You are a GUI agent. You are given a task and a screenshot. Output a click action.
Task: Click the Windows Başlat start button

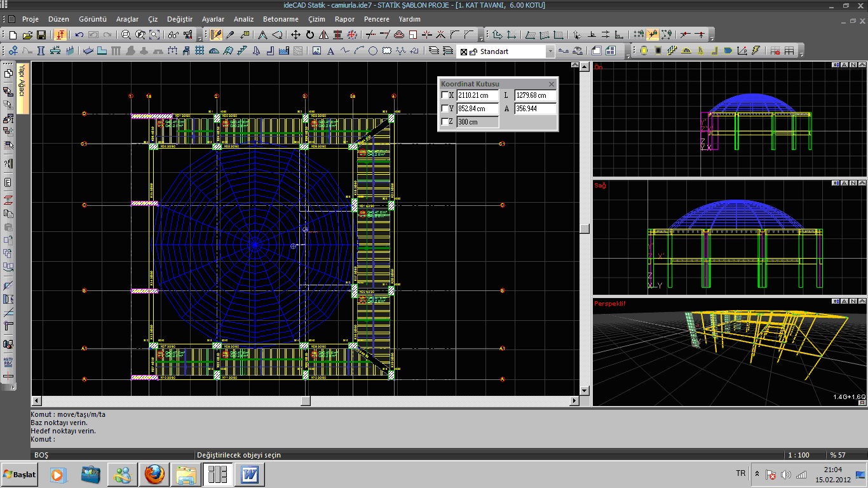click(x=20, y=475)
